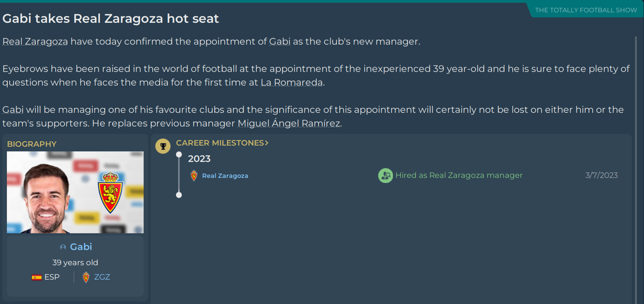
Task: Click the large Zaragoza crest on the biography photo
Action: [x=110, y=193]
